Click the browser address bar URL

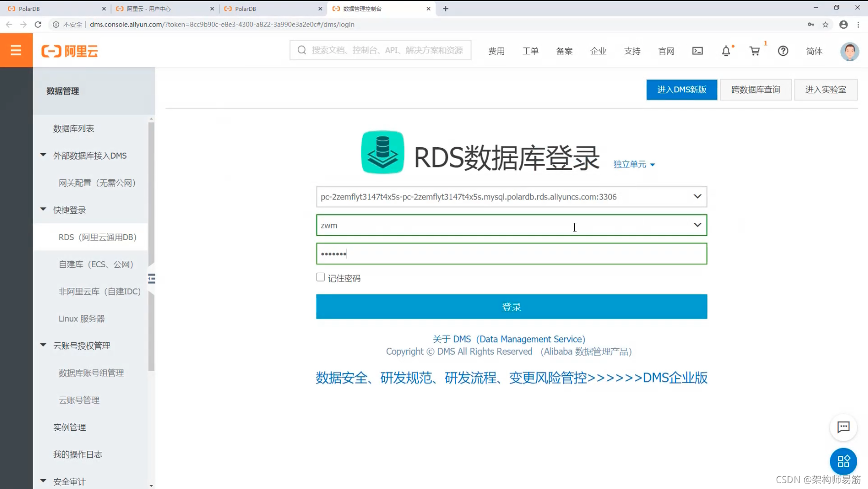pos(222,24)
